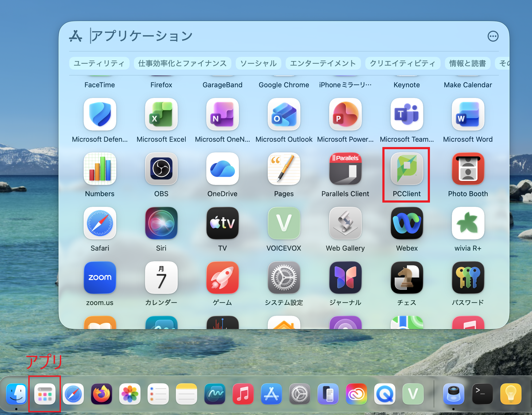Launch Photo Booth
Screen dimensions: 532x415
468,169
